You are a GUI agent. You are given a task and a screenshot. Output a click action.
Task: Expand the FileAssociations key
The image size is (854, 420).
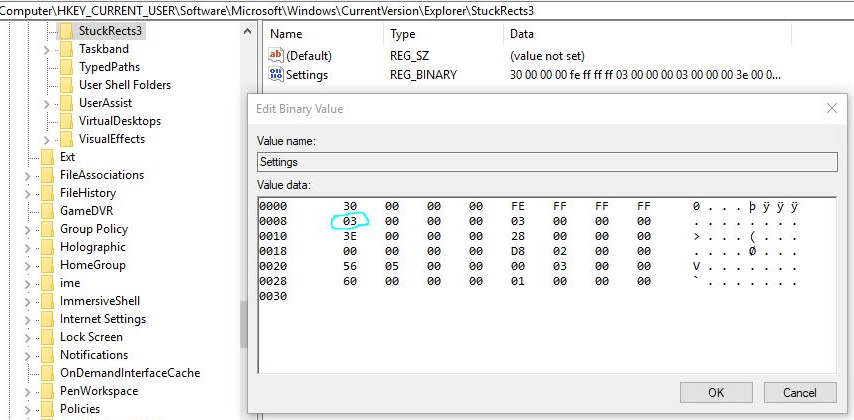pyautogui.click(x=27, y=175)
